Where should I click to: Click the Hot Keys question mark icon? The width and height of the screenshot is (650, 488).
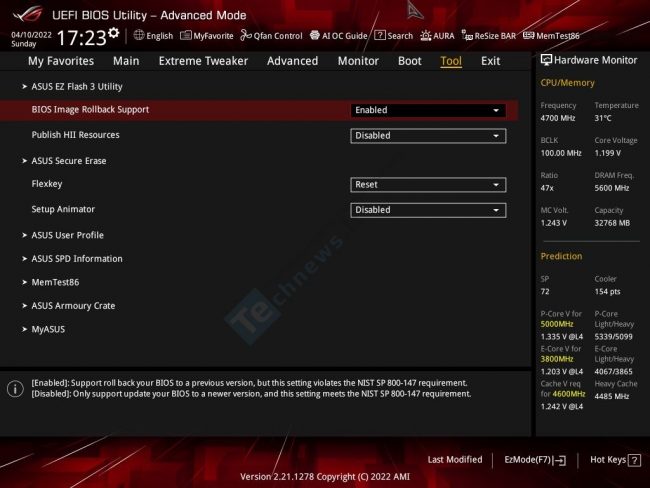point(634,460)
